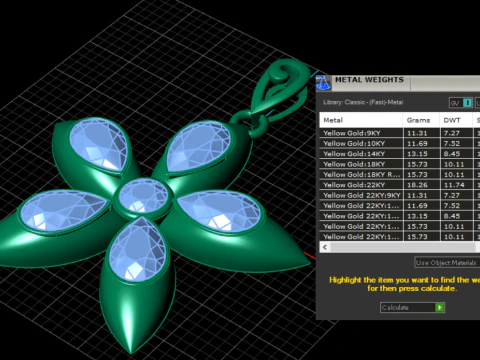480x360 pixels.
Task: Click 13.15 grams in Yellow Gold:14KY row
Action: tap(421, 154)
